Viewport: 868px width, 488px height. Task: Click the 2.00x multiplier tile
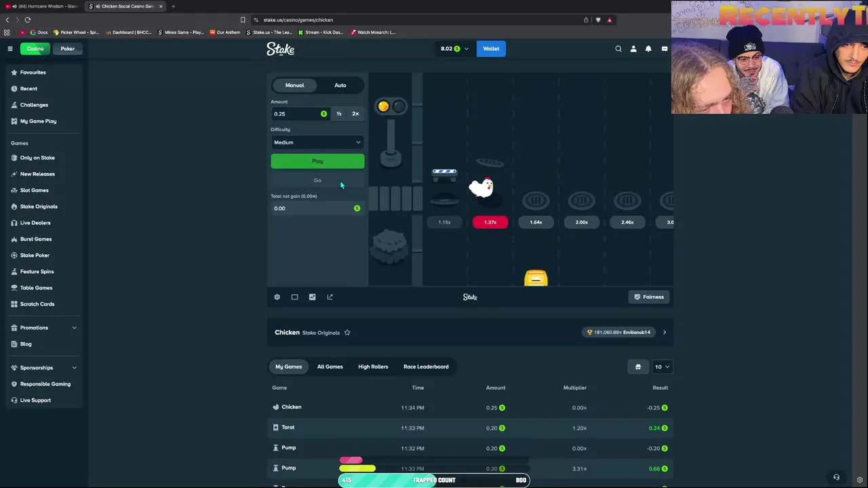pyautogui.click(x=582, y=222)
